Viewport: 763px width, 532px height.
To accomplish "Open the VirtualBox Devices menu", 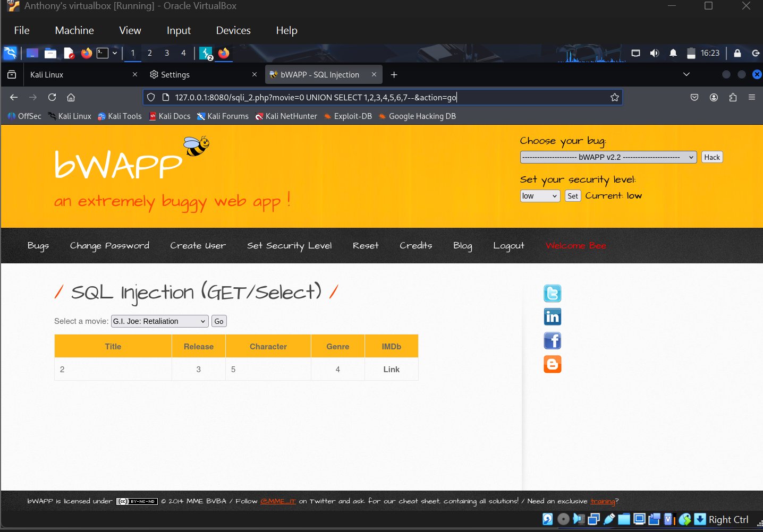I will click(x=233, y=30).
